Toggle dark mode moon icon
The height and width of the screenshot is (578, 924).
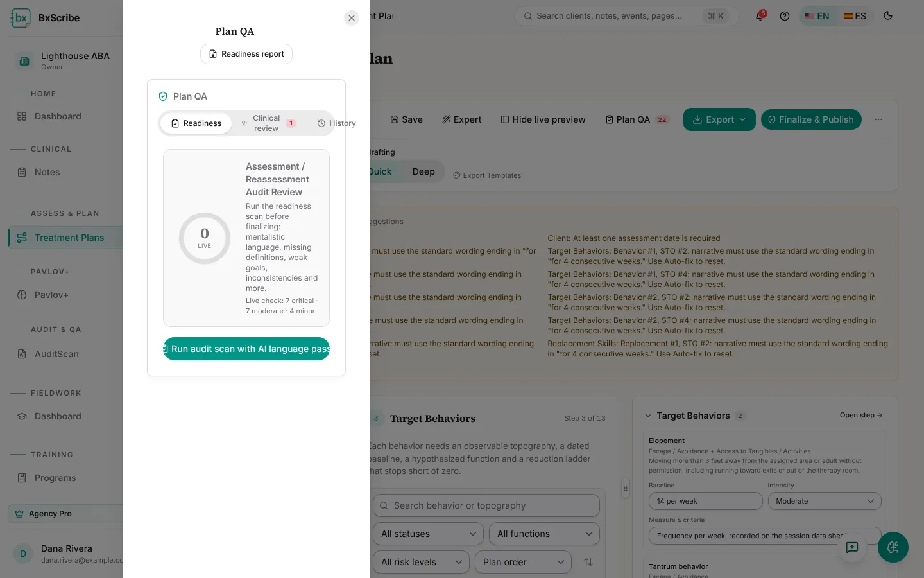coord(888,16)
